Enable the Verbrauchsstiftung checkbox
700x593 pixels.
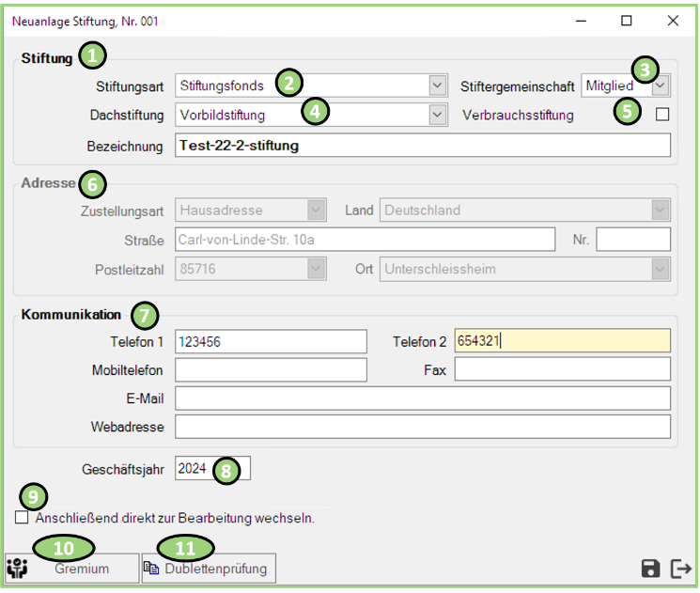662,115
